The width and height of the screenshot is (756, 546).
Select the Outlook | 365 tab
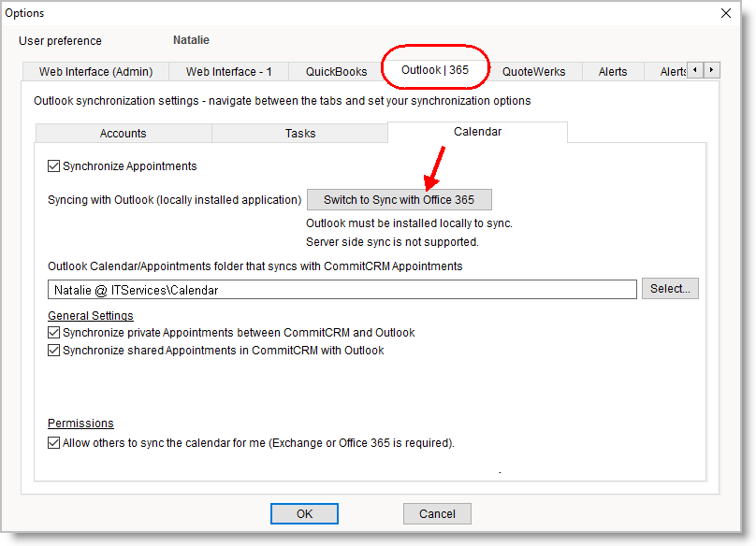coord(434,70)
